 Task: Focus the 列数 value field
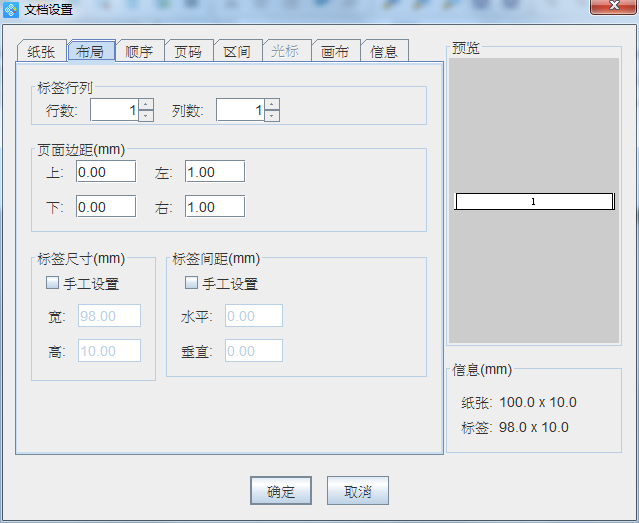click(x=240, y=110)
